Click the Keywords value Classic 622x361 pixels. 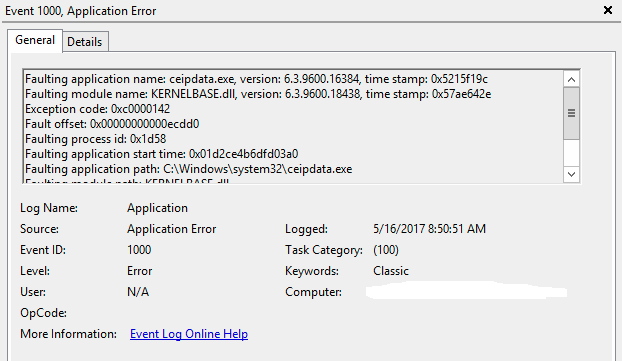391,271
